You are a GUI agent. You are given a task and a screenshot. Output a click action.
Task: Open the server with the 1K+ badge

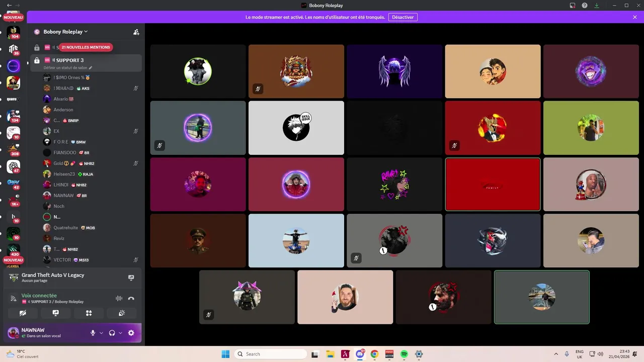click(14, 200)
